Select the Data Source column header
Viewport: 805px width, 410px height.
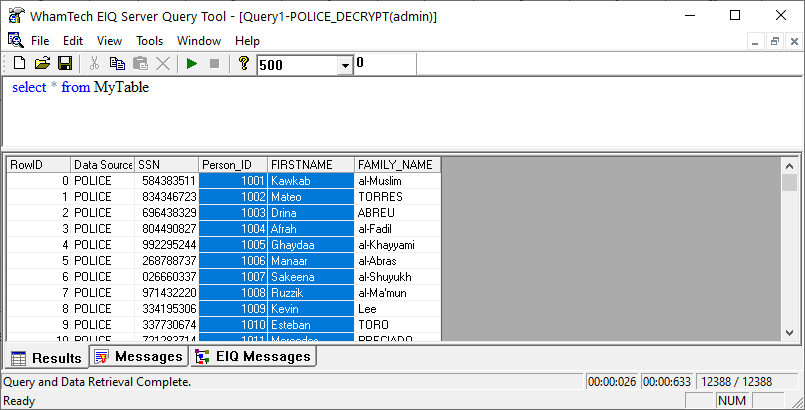point(103,165)
